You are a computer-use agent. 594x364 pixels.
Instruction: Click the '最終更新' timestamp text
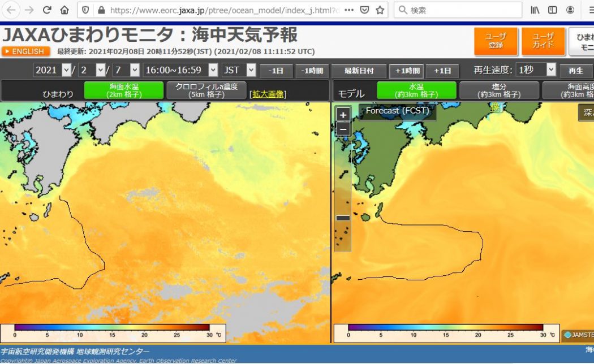pyautogui.click(x=186, y=51)
